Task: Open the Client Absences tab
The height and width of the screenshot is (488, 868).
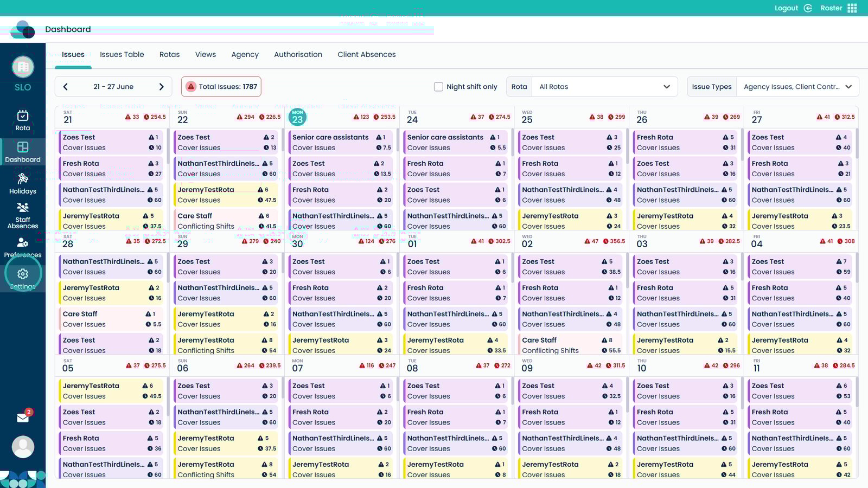Action: tap(366, 55)
